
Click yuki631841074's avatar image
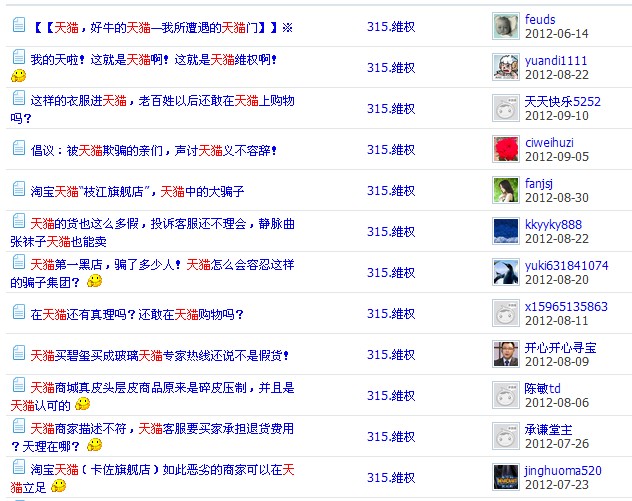506,272
